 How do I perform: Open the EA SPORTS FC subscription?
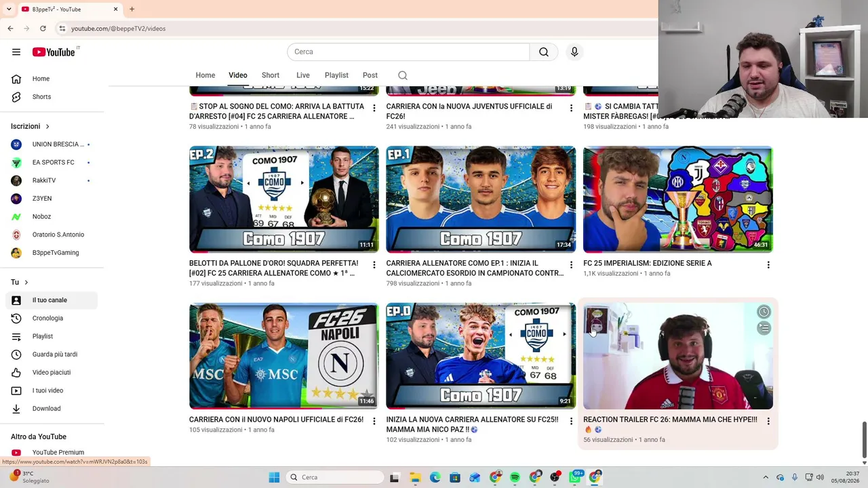pyautogui.click(x=52, y=163)
